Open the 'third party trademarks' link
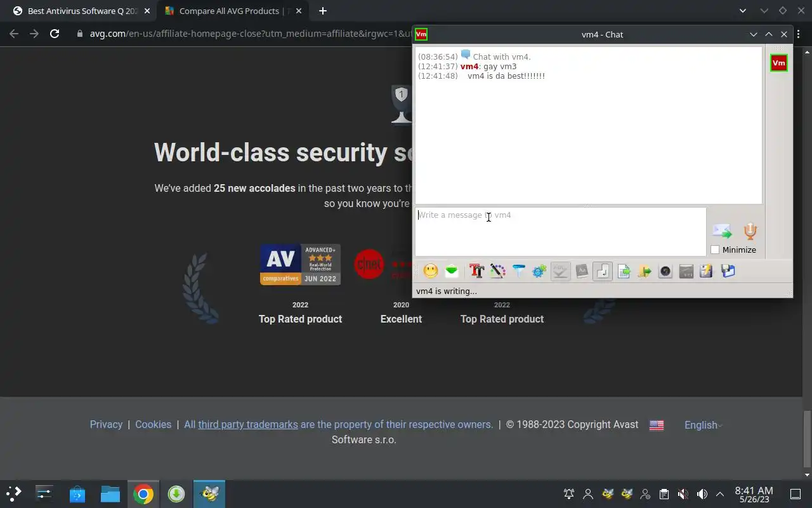 pos(248,425)
